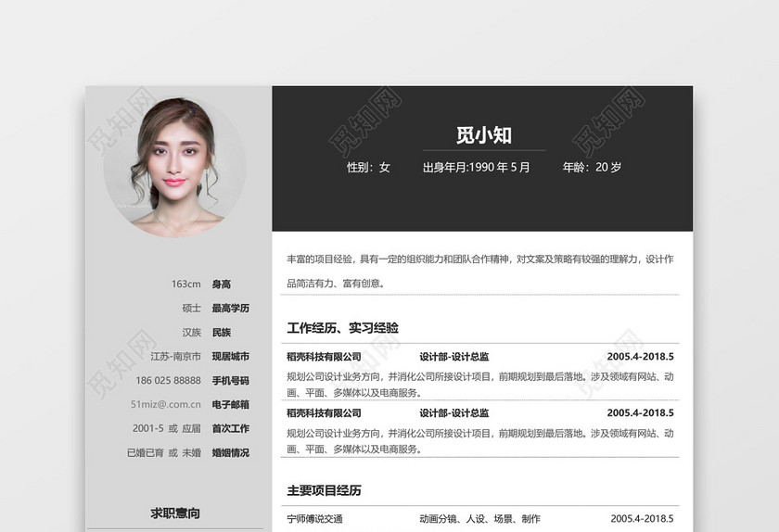
Task: Click the 江苏-南京市 city value
Action: click(176, 356)
